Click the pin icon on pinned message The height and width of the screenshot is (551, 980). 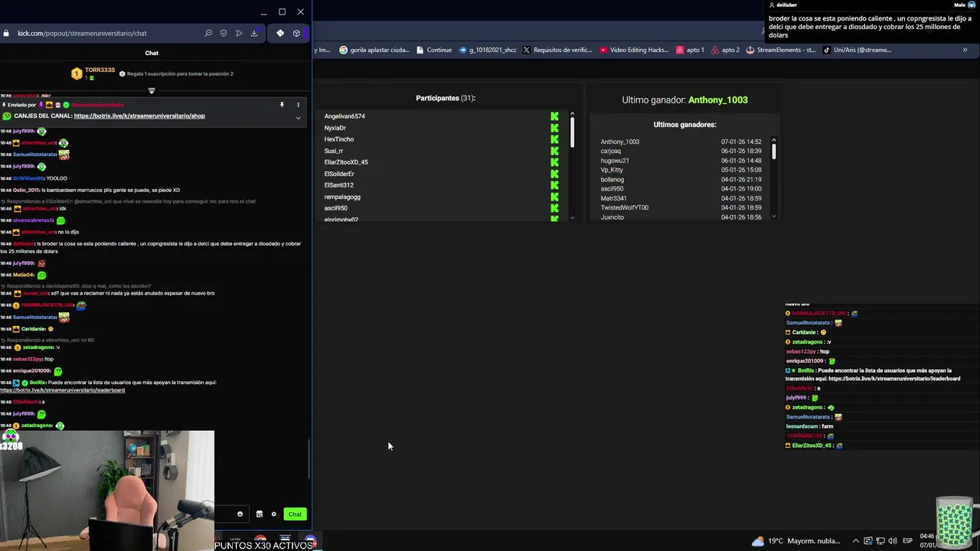tap(282, 105)
